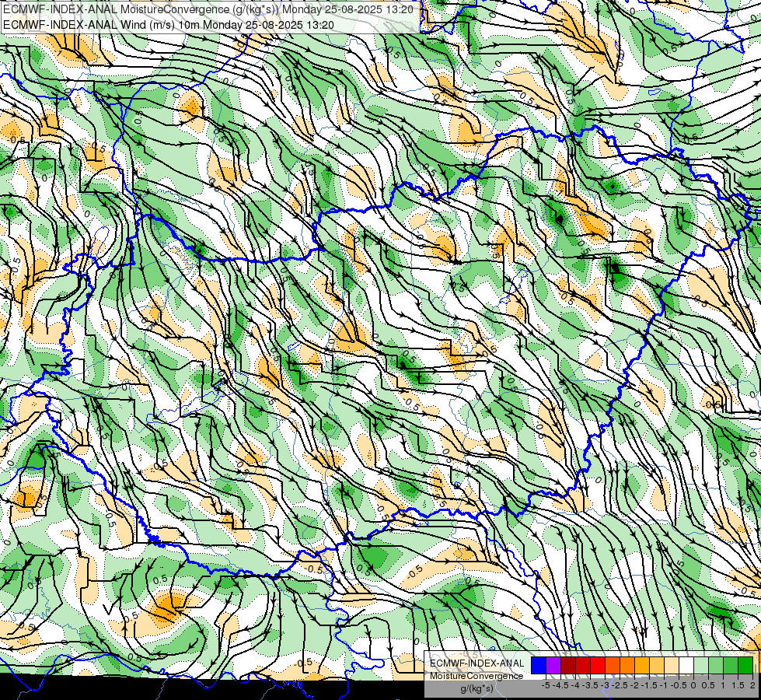
Task: Click the legend value '-4.5'
Action: 560,685
